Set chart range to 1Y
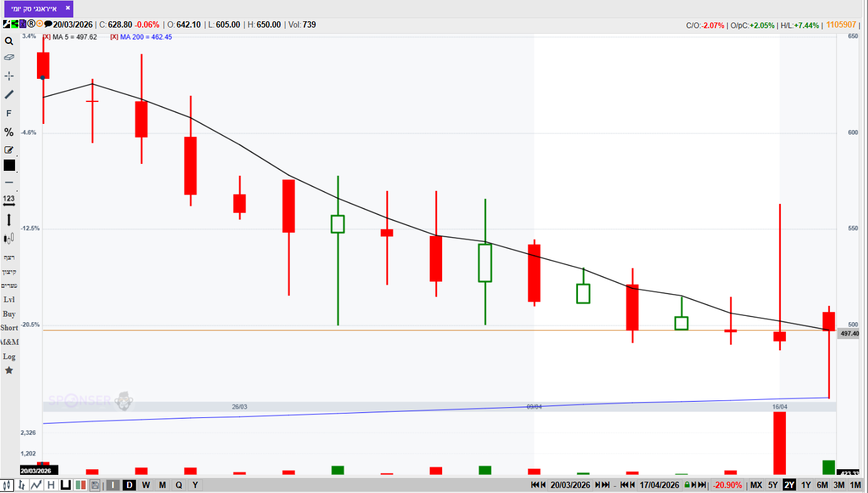This screenshot has width=868, height=493. (x=806, y=485)
